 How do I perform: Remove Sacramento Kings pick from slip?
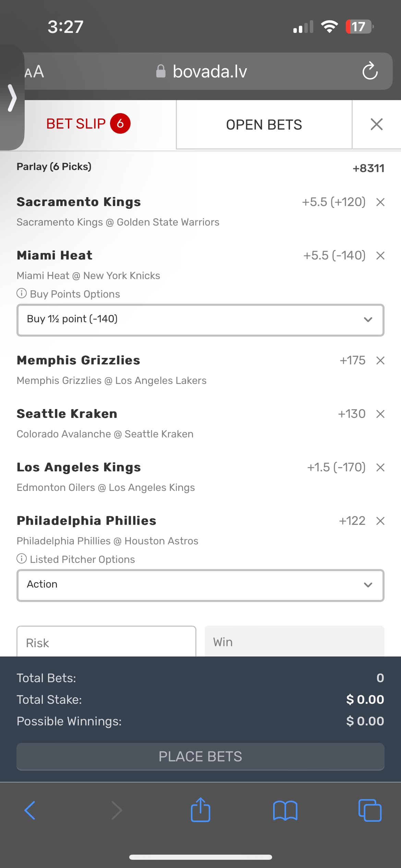tap(380, 202)
